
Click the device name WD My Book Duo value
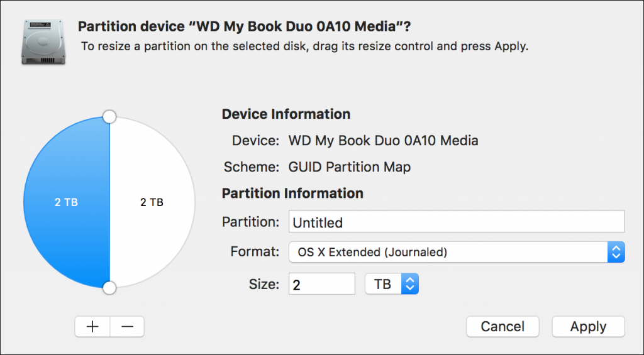383,141
